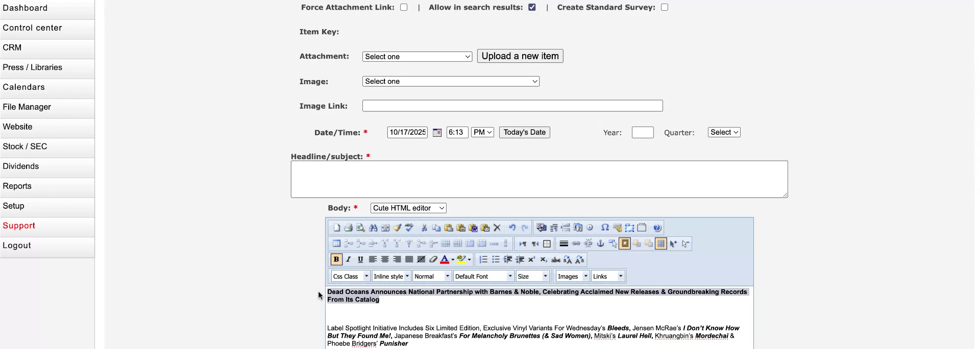This screenshot has height=349, width=980.
Task: Open the font color A picker
Action: point(445,260)
